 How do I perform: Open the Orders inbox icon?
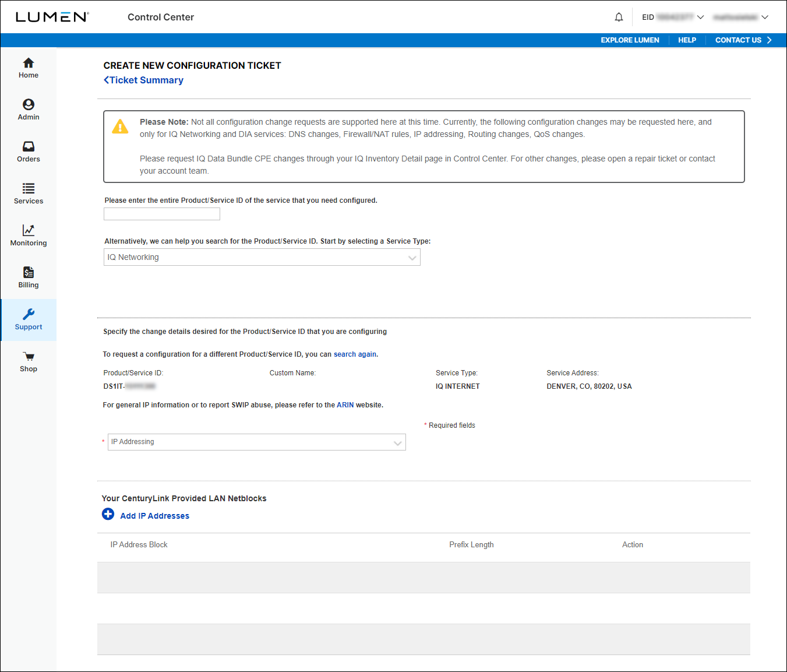[x=28, y=146]
